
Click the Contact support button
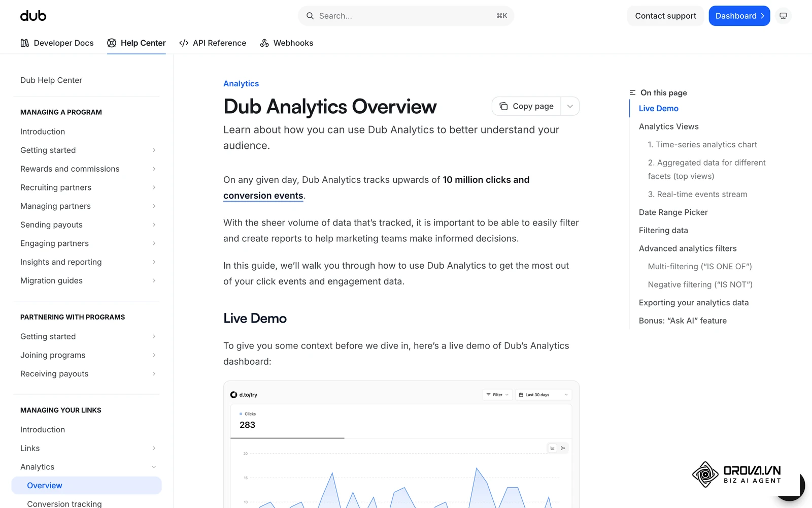pyautogui.click(x=665, y=16)
